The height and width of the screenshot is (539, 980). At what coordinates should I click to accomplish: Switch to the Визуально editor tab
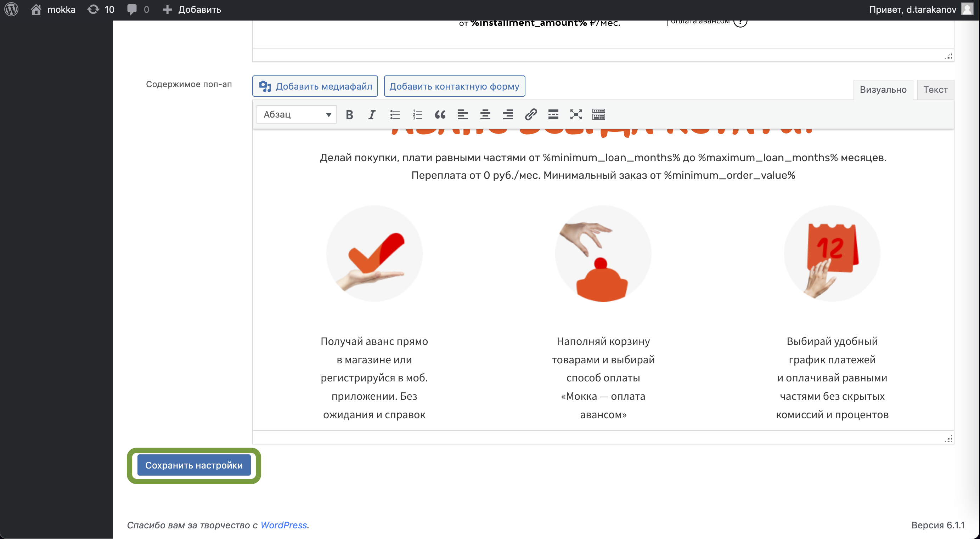[883, 90]
